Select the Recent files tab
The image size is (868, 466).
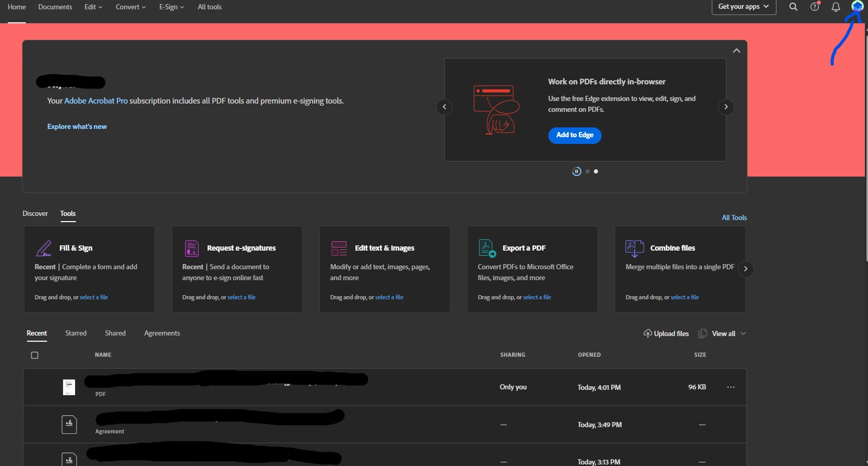[x=37, y=333]
